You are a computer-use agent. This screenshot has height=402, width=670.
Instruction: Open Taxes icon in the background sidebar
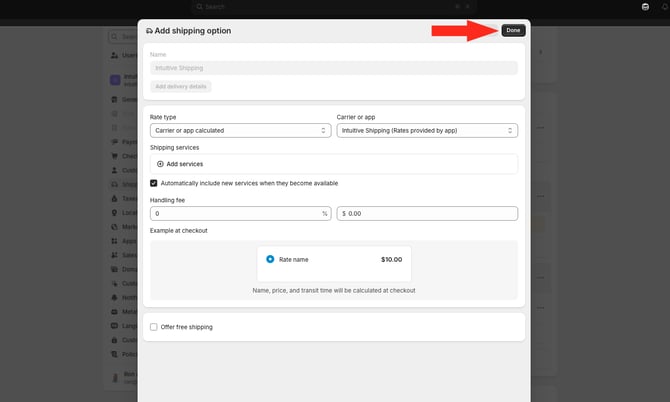(x=114, y=199)
